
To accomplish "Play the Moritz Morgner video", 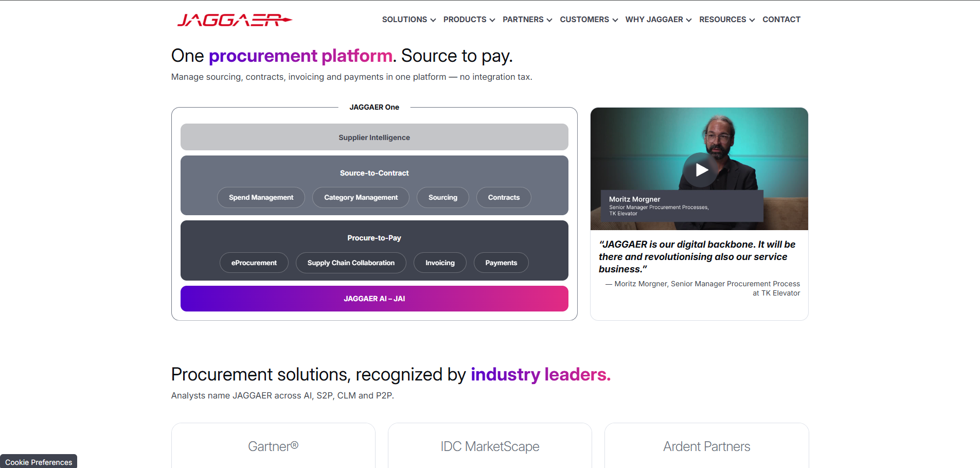I will [x=701, y=170].
